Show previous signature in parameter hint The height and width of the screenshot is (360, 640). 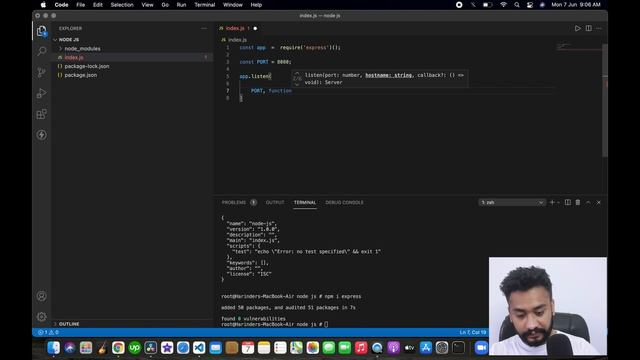point(297,73)
